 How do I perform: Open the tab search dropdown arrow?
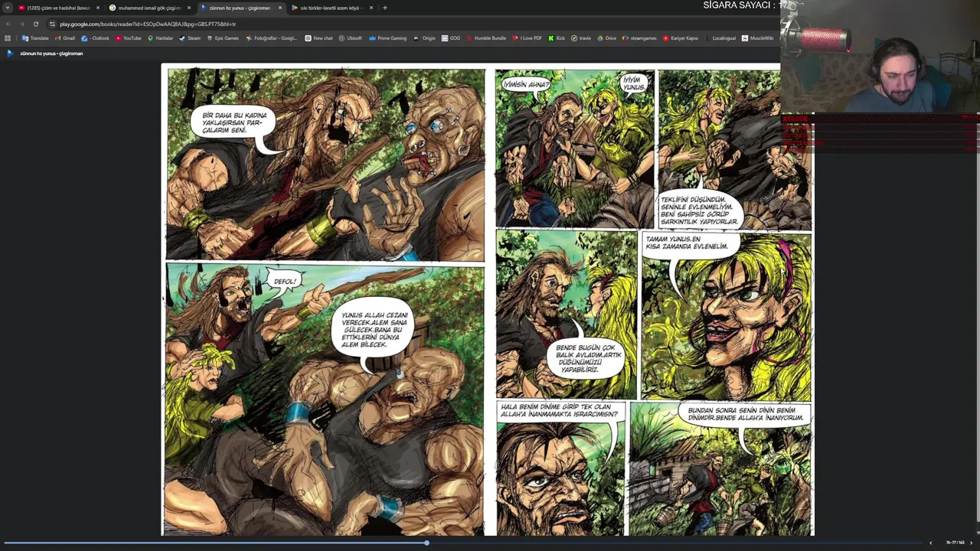[x=8, y=8]
